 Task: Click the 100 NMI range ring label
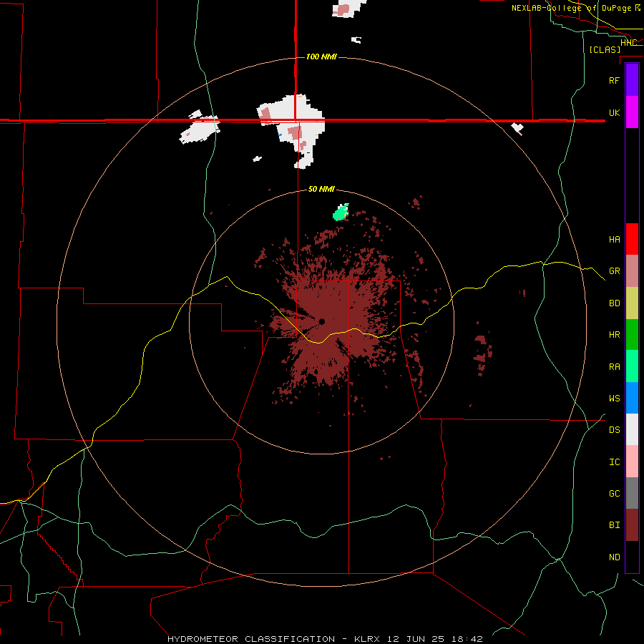(321, 57)
